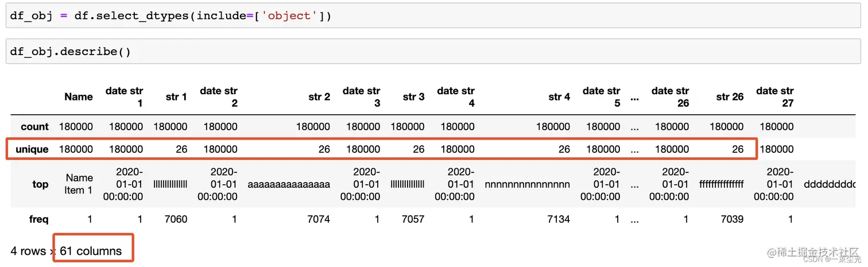Click the ellipsis column header
This screenshot has width=868, height=267.
pos(634,98)
